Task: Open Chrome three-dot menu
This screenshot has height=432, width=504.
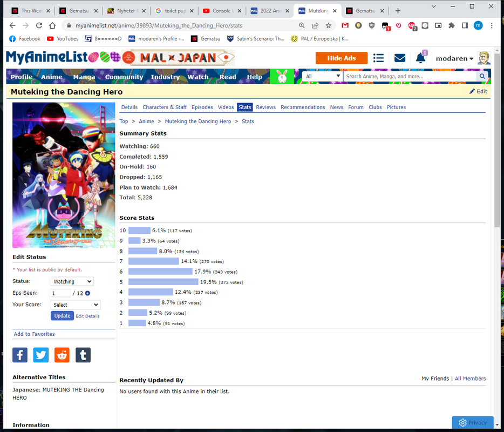Action: (x=492, y=25)
